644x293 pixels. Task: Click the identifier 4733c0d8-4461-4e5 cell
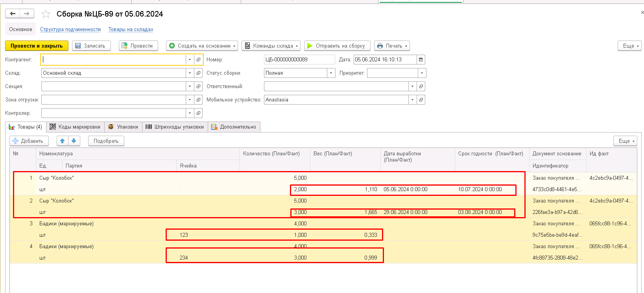[x=556, y=190]
